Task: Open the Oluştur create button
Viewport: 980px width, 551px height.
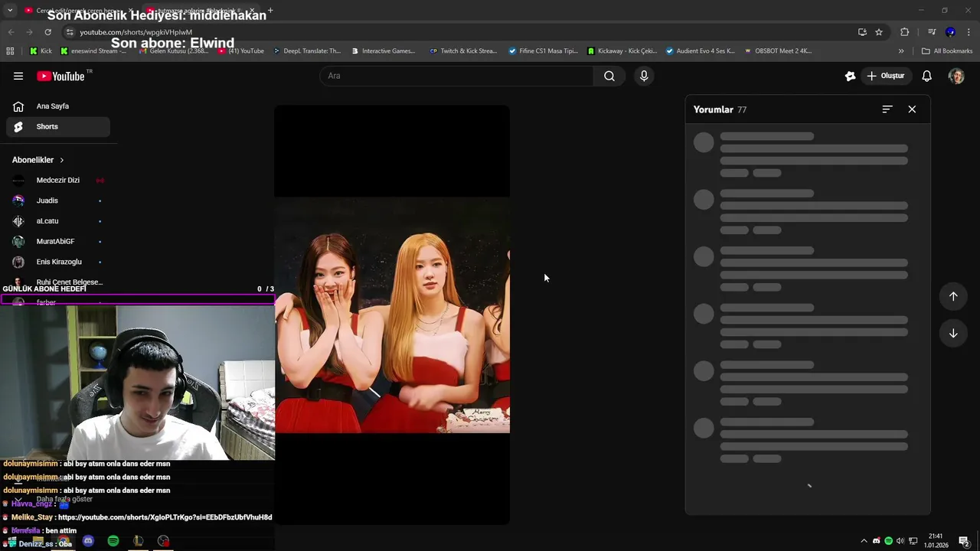Action: 886,76
